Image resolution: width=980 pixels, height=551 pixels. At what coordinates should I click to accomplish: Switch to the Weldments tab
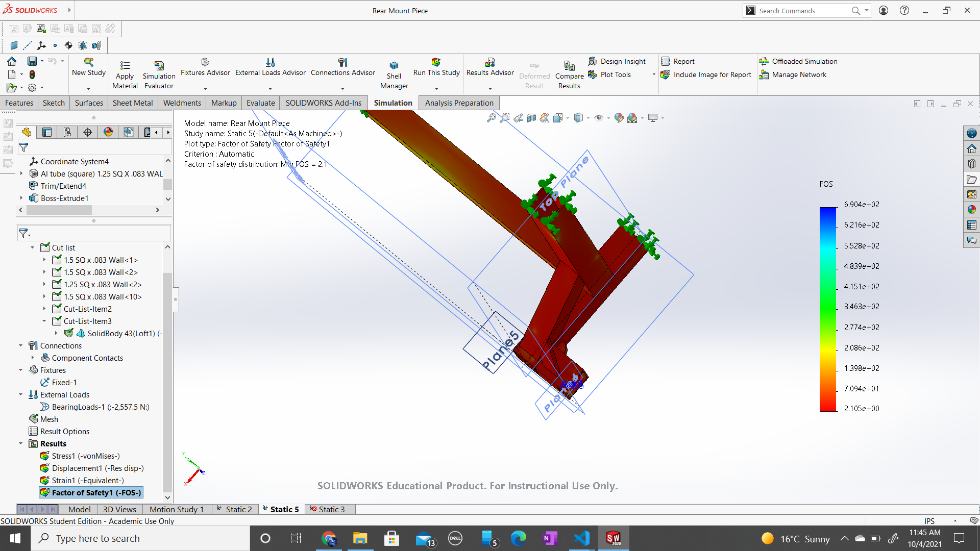(x=182, y=103)
